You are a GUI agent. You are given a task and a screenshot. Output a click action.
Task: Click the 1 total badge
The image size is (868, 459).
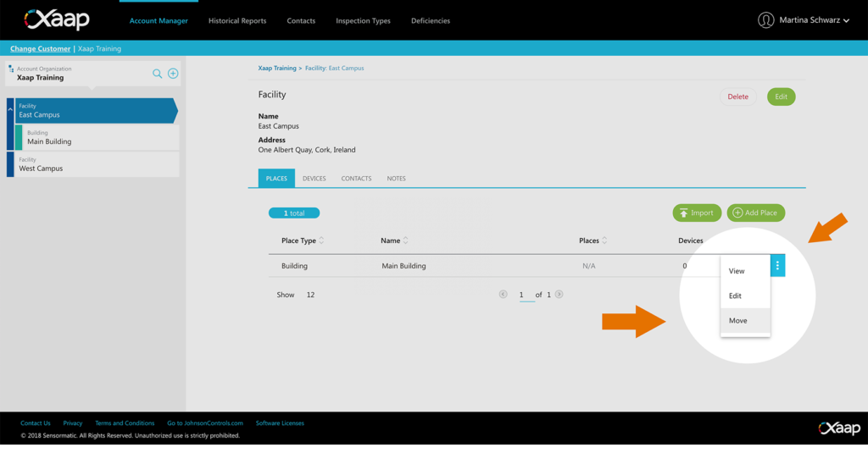click(x=294, y=213)
